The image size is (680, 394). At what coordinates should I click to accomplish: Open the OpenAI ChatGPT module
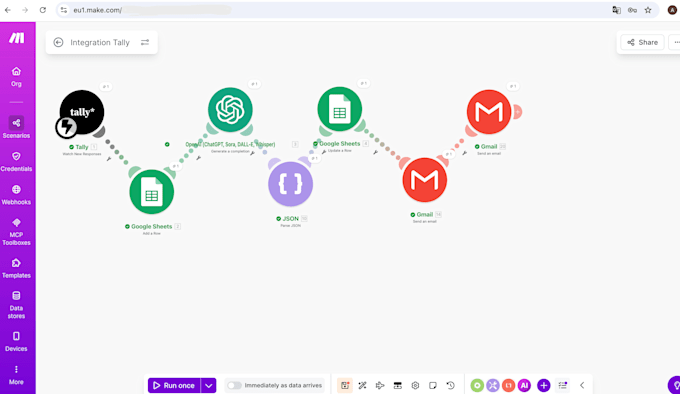tap(230, 110)
